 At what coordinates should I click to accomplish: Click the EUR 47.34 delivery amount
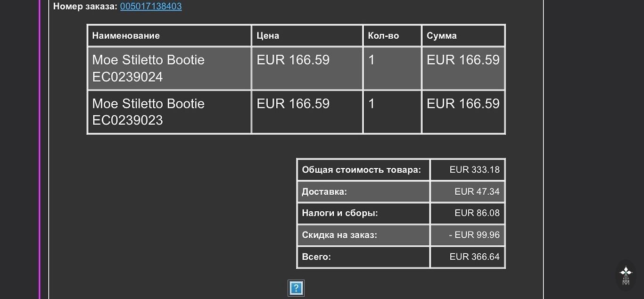pyautogui.click(x=477, y=191)
